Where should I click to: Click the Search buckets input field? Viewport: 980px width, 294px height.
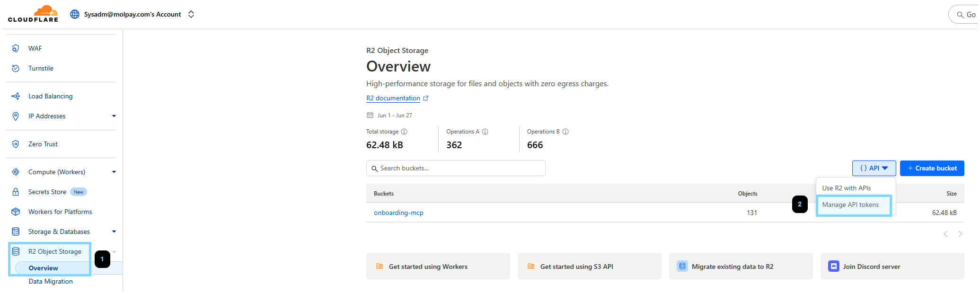coord(459,168)
